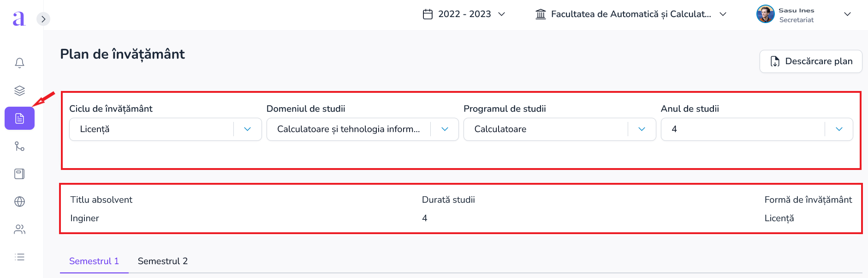Open the 2022 - 2023 academic year dropdown
Image resolution: width=868 pixels, height=278 pixels.
(464, 14)
